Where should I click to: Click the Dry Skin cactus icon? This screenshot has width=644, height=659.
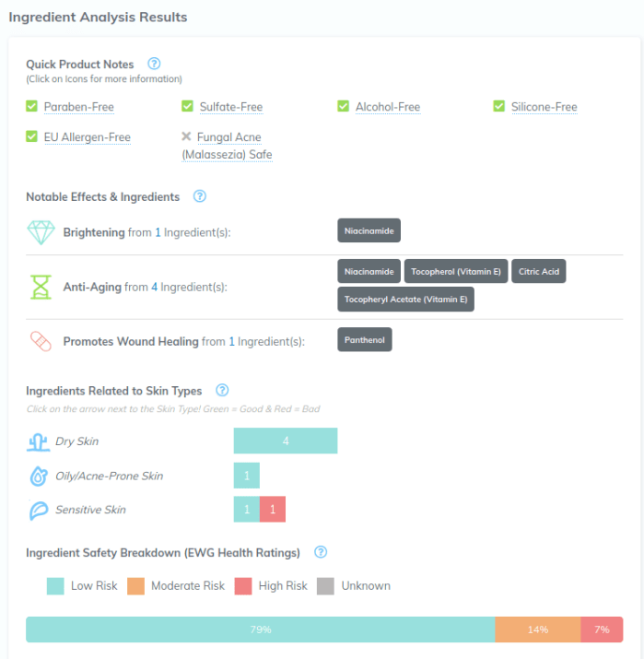tap(38, 441)
